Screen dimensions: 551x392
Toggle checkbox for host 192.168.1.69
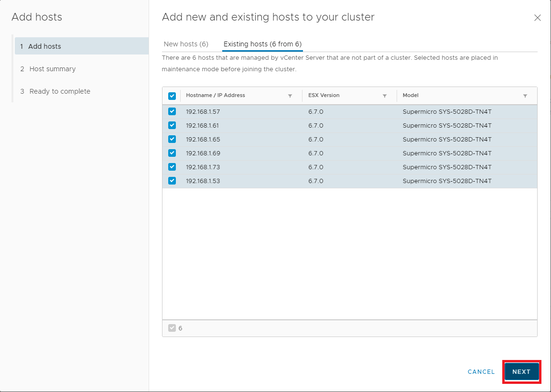(x=172, y=153)
